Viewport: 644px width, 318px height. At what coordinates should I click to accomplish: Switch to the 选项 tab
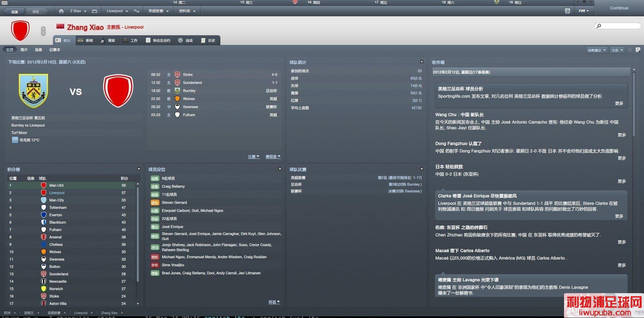[x=185, y=40]
